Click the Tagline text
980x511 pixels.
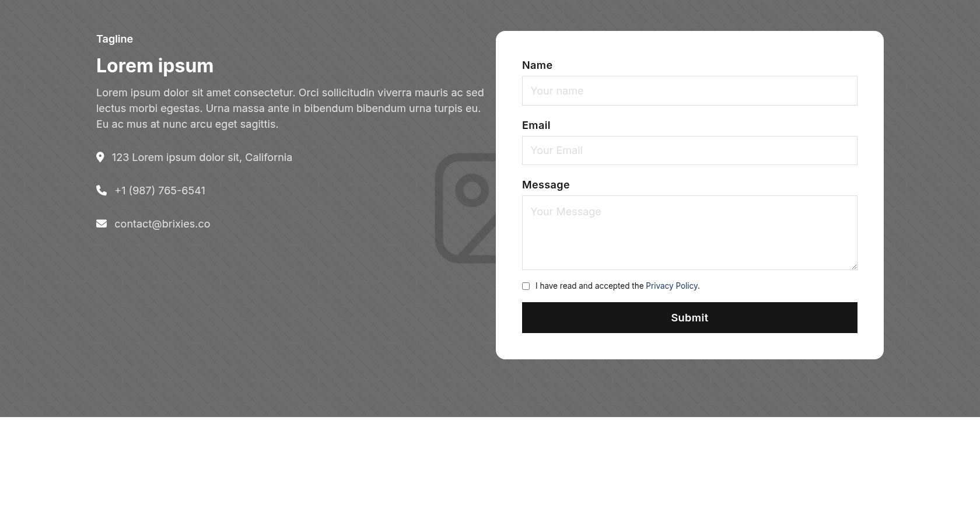click(x=114, y=39)
